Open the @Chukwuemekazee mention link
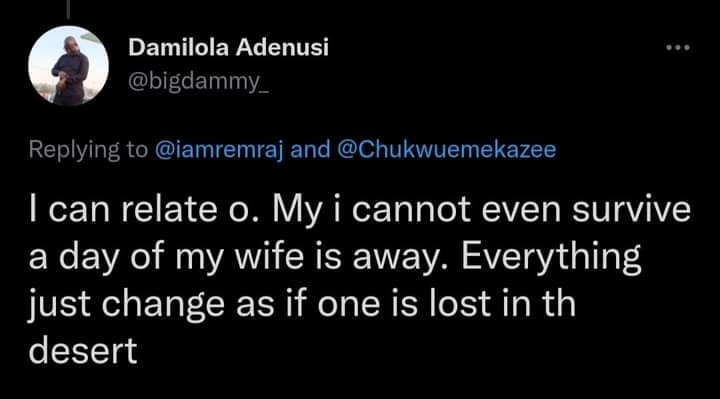Image resolution: width=720 pixels, height=399 pixels. 446,149
